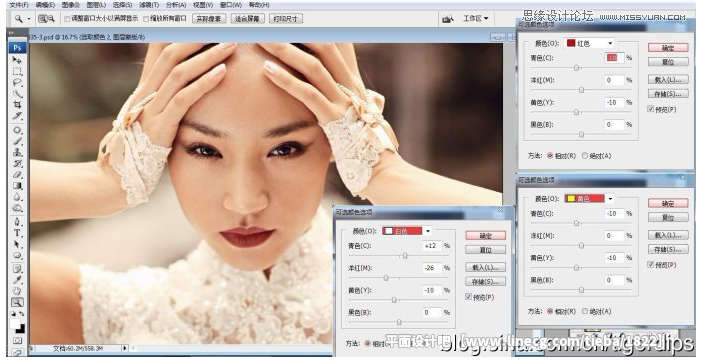This screenshot has width=703, height=360.
Task: Click the Save (存储) button in the Whites dialog
Action: [x=486, y=282]
